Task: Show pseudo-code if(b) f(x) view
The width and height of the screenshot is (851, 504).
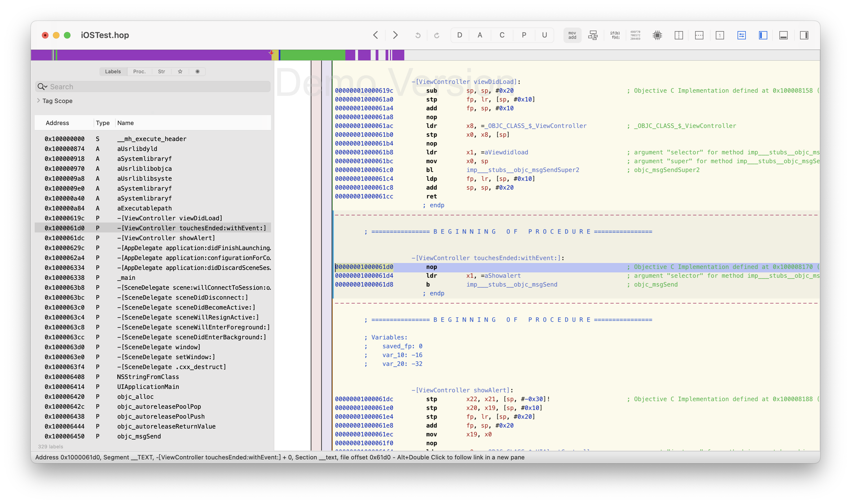Action: tap(615, 35)
